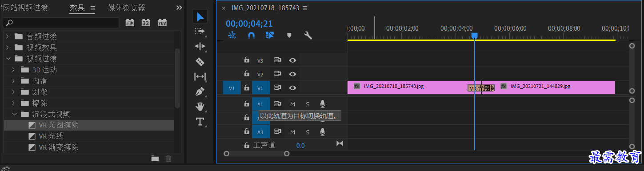Screen dimensions: 644x171
Task: Expand the 音频过渡 folder
Action: (8, 36)
